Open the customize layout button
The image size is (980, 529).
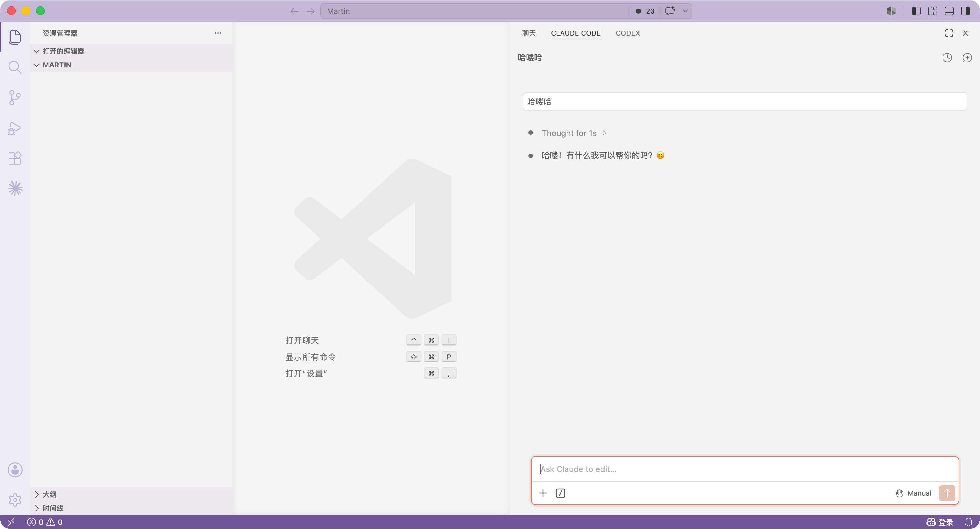tap(932, 11)
